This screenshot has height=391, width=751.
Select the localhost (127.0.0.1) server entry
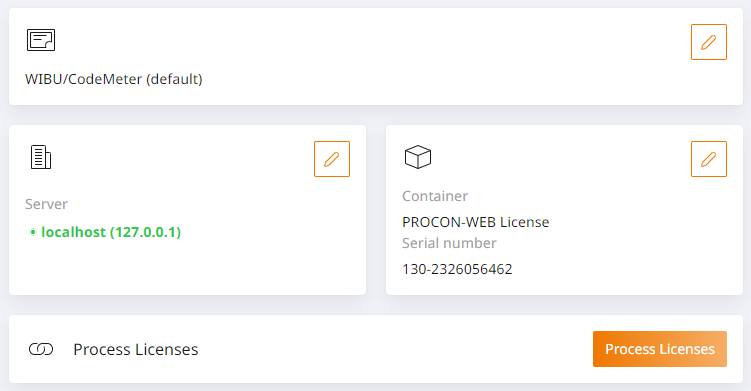click(111, 232)
